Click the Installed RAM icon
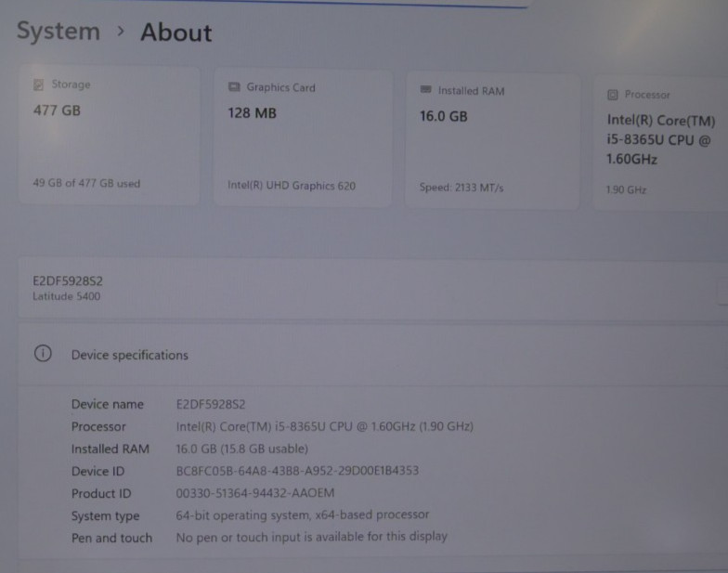 (425, 89)
